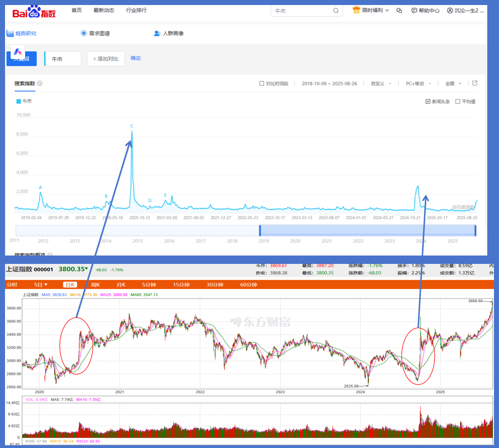Open 帮助中心 help center icon
499x448 pixels.
(x=414, y=11)
